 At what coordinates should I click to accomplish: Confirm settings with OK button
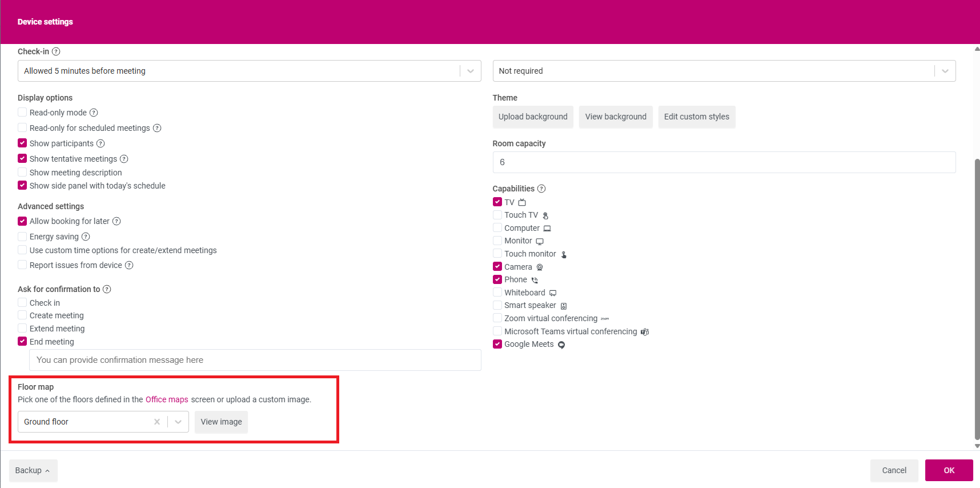(x=949, y=470)
